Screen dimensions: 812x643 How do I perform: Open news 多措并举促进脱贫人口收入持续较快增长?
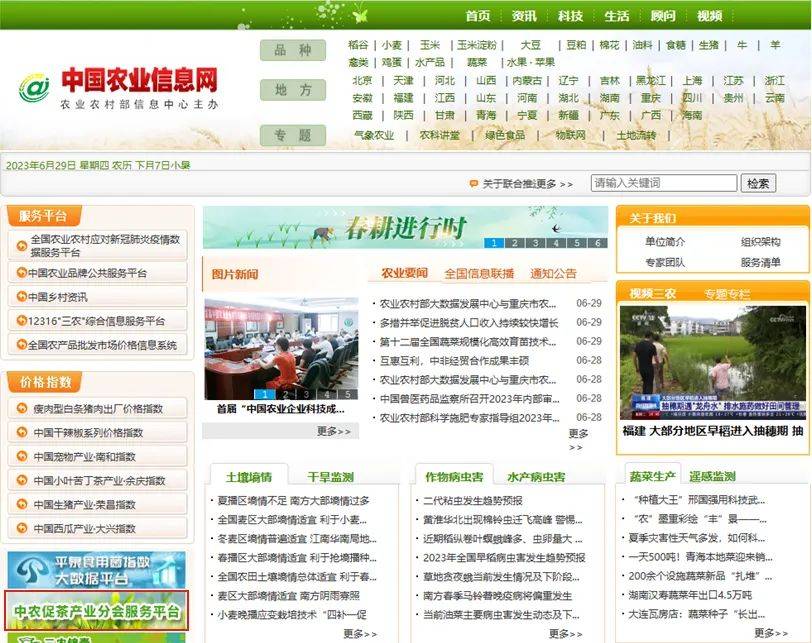tap(469, 323)
